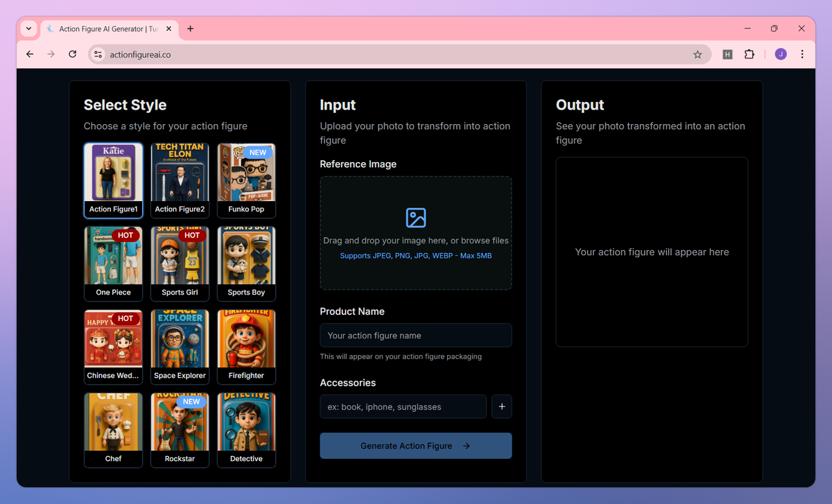This screenshot has width=832, height=504.
Task: Open the Chrome three-dot menu
Action: (x=802, y=54)
